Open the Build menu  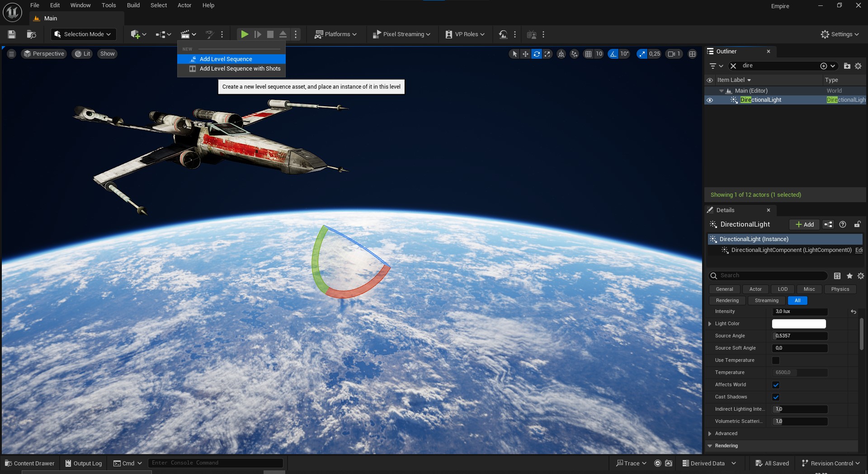(133, 5)
